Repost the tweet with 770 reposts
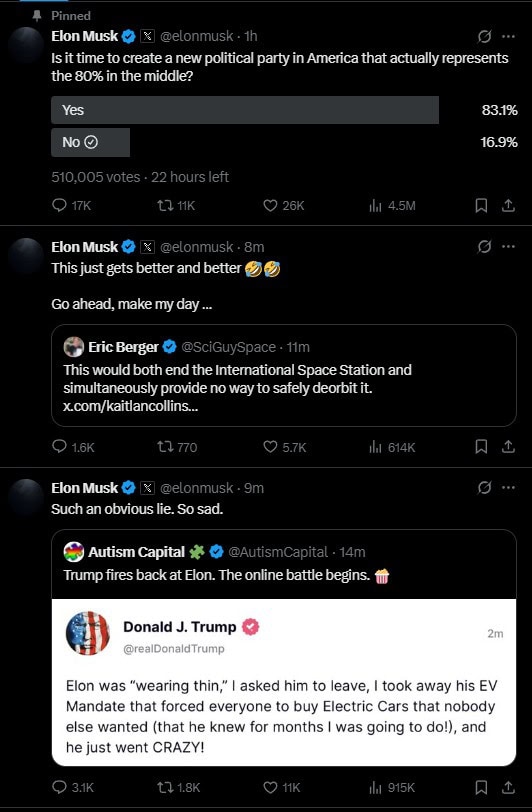This screenshot has width=532, height=812. [177, 447]
